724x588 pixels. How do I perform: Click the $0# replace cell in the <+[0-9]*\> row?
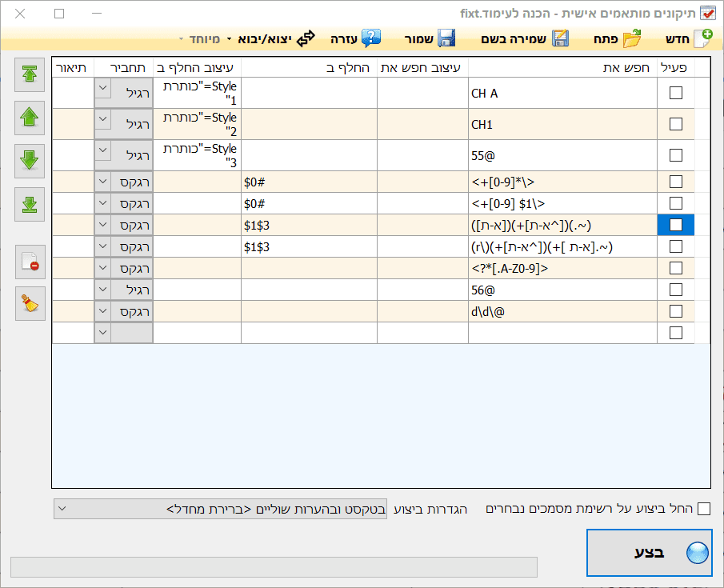(x=309, y=182)
